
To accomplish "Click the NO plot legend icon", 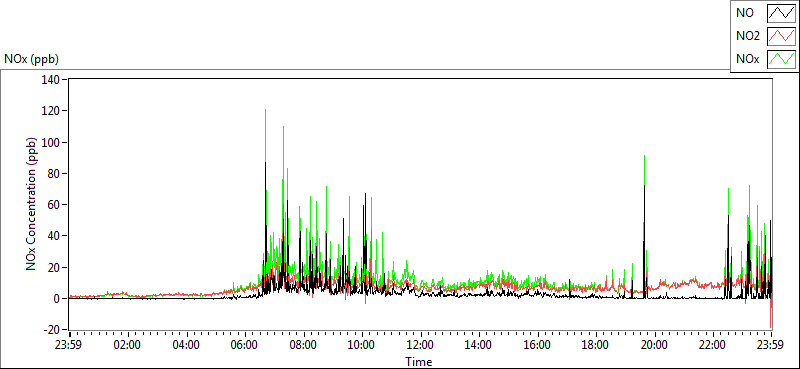I will click(782, 13).
